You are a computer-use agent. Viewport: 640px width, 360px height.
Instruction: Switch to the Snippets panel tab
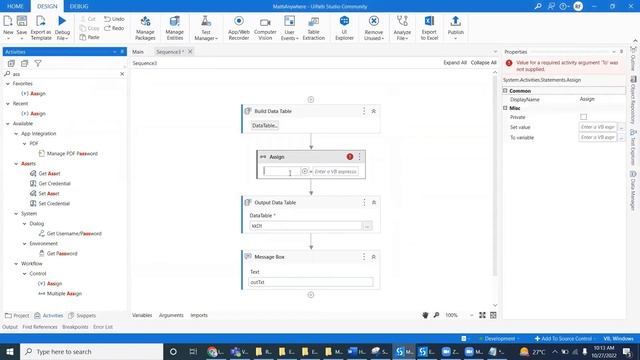[x=82, y=316]
